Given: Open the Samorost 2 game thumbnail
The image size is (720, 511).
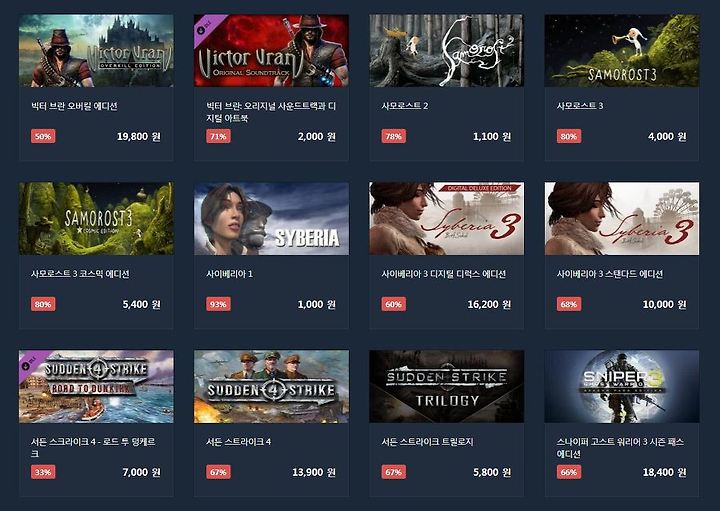Looking at the screenshot, I should [x=446, y=51].
